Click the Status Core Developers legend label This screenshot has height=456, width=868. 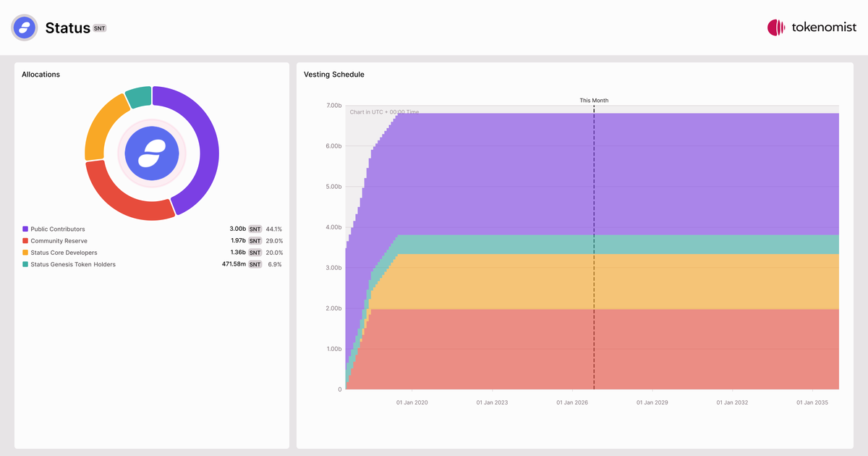tap(64, 253)
